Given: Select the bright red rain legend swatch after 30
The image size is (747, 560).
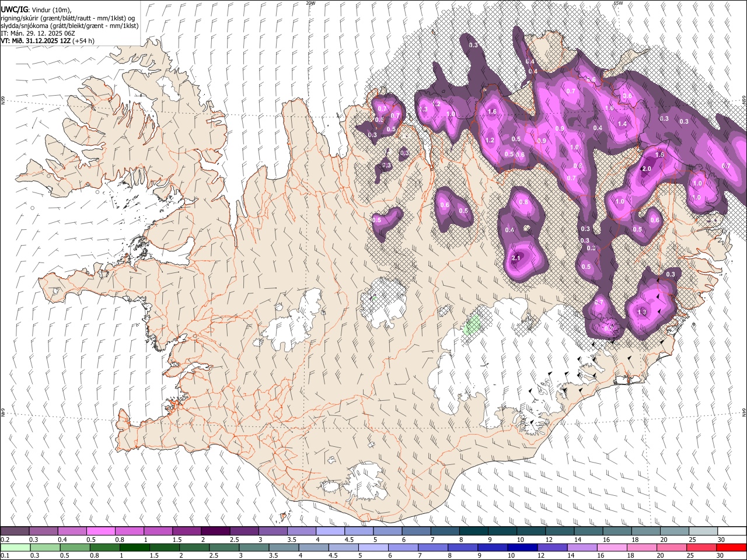Looking at the screenshot, I should (732, 547).
